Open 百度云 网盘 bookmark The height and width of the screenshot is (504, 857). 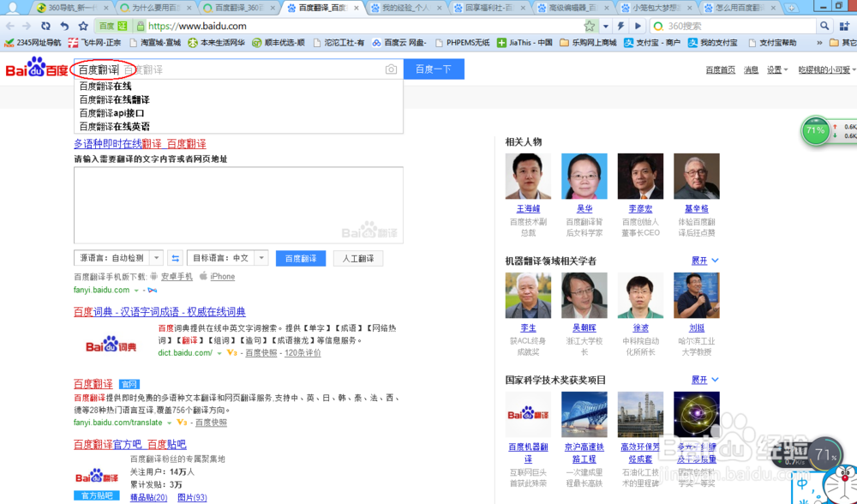click(399, 42)
